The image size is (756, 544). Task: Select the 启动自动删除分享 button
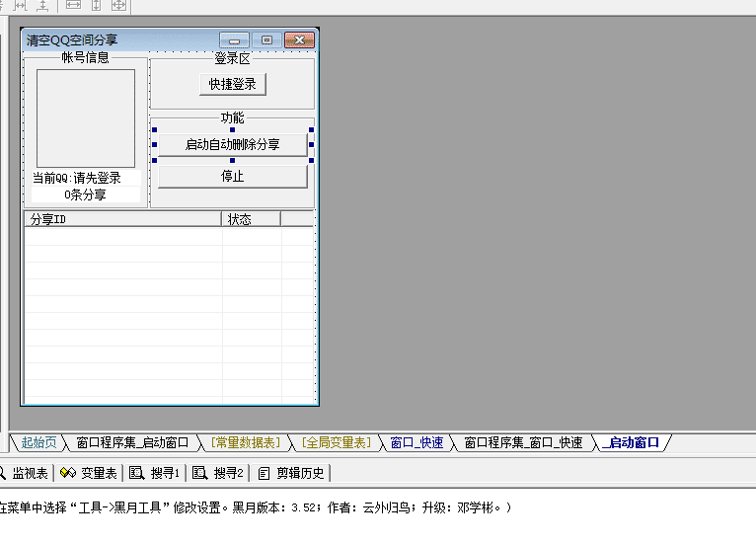click(232, 144)
